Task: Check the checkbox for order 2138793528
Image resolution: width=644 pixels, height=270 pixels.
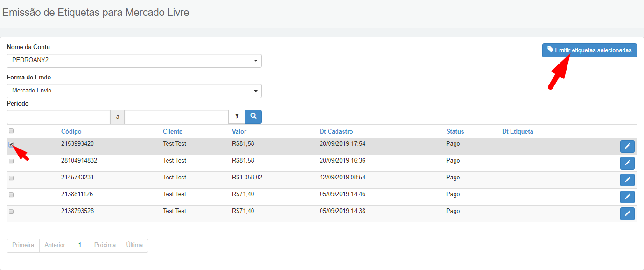Action: click(x=11, y=212)
